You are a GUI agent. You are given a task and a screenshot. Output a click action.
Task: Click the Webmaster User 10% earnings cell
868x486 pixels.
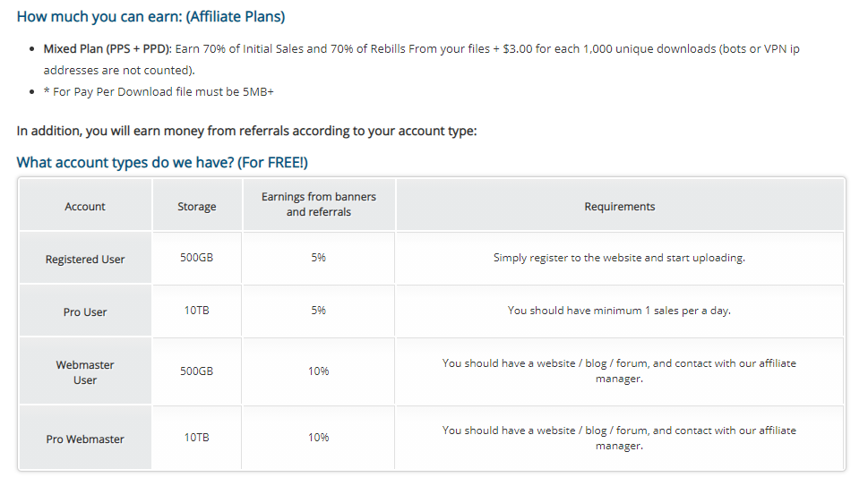pos(318,371)
